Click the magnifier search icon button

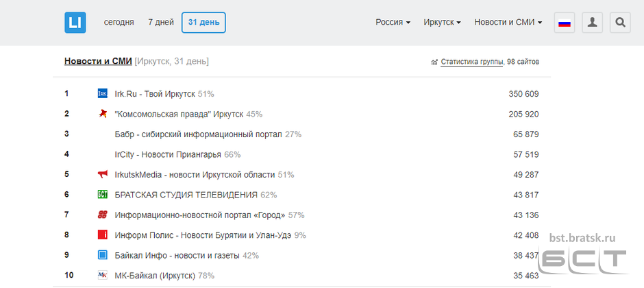coord(620,23)
